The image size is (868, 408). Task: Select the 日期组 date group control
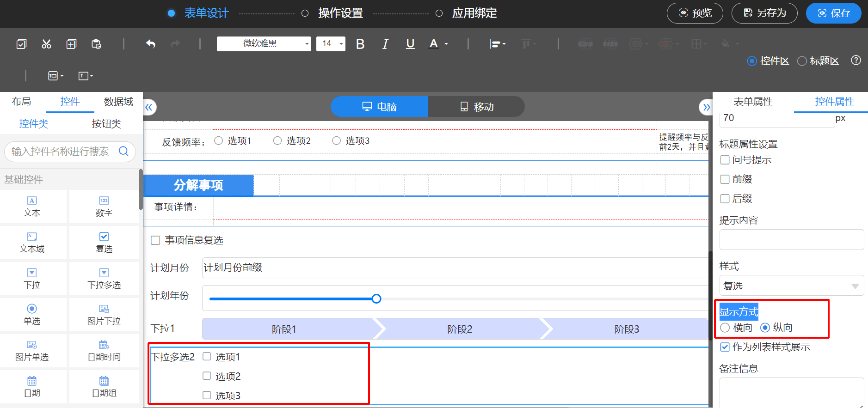(104, 387)
